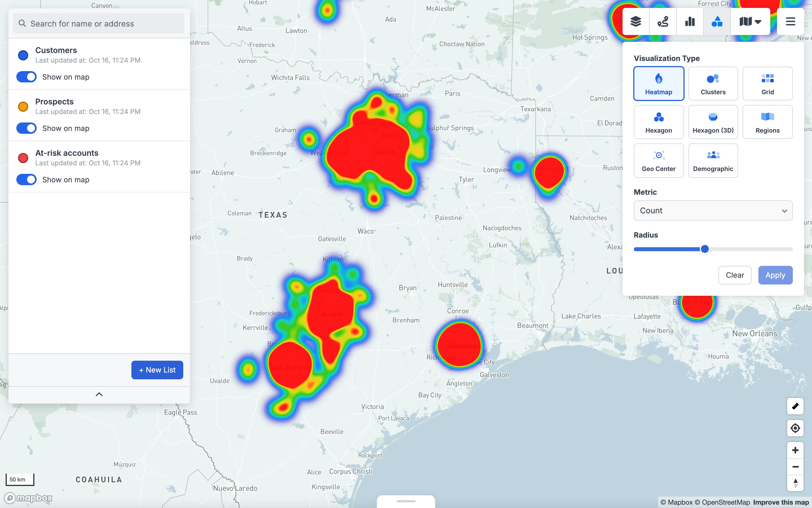This screenshot has width=812, height=508.
Task: Reset map bearing with compass
Action: 795,483
